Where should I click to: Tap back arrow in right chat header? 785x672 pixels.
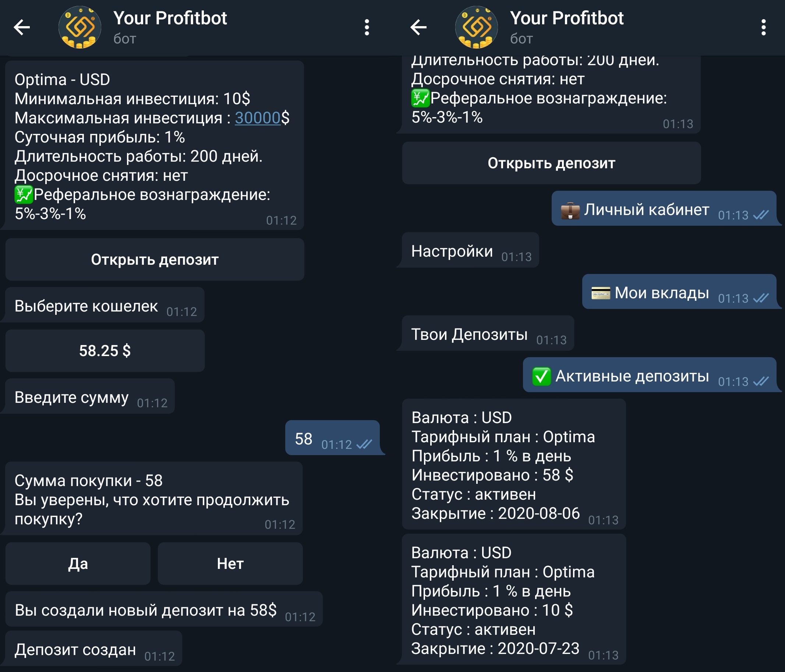pos(418,27)
